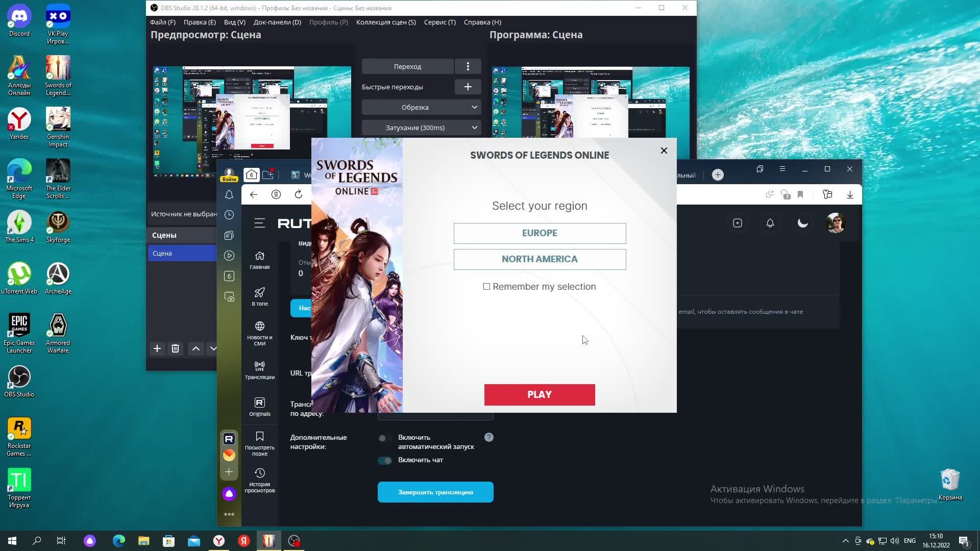
Task: Expand the Обрезка transition dropdown
Action: pyautogui.click(x=421, y=107)
